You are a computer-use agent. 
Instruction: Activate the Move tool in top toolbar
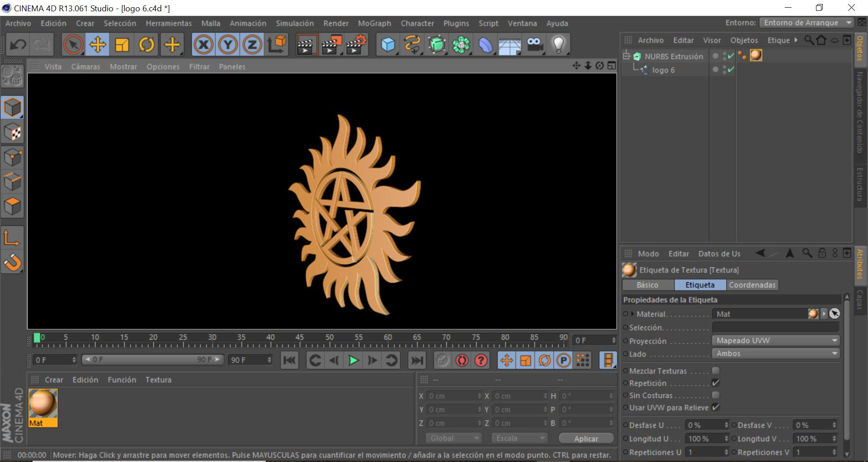click(98, 44)
